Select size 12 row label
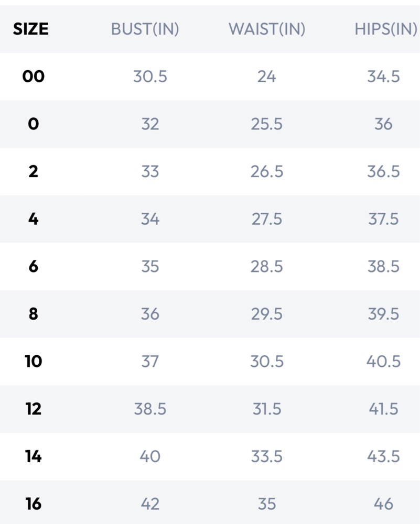This screenshot has height=524, width=420. pyautogui.click(x=34, y=409)
